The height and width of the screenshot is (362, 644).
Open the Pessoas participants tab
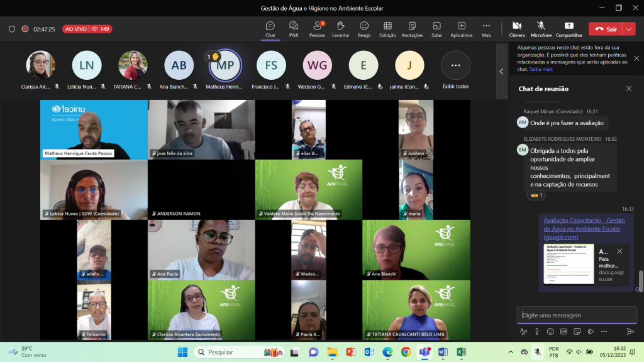[x=317, y=29]
